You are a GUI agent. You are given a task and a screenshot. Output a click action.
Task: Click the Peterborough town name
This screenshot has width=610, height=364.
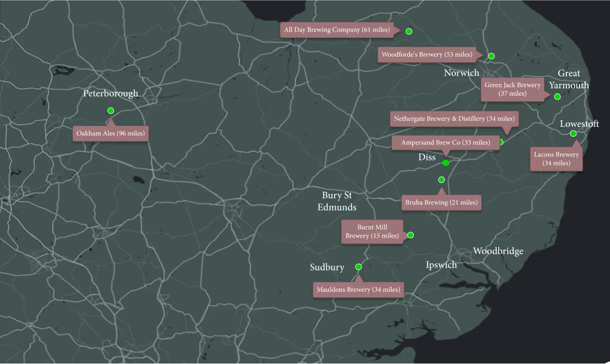pos(110,93)
